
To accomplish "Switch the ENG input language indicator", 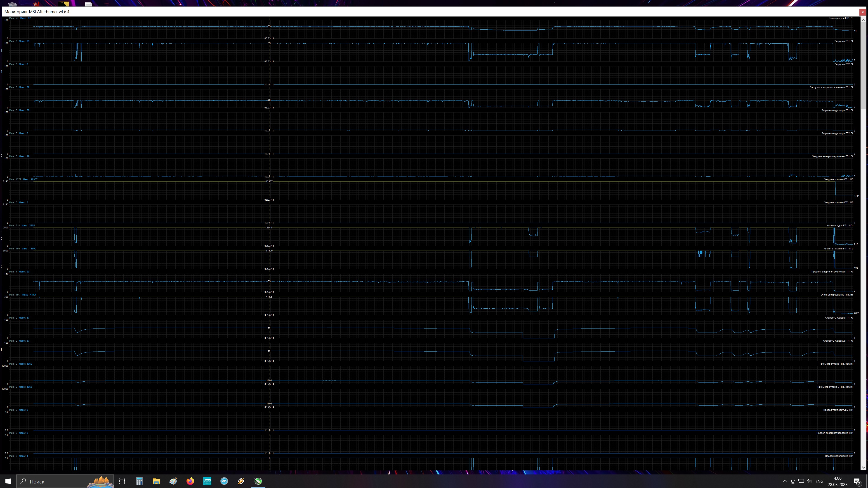I will pyautogui.click(x=819, y=481).
